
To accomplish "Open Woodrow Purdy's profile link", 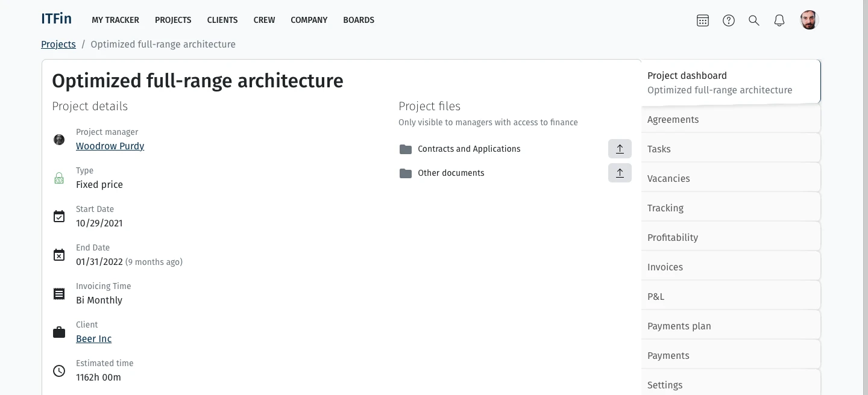I will [x=110, y=146].
